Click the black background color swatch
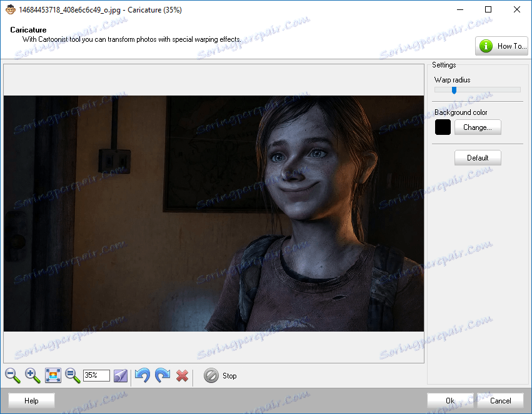The image size is (532, 414). click(443, 127)
